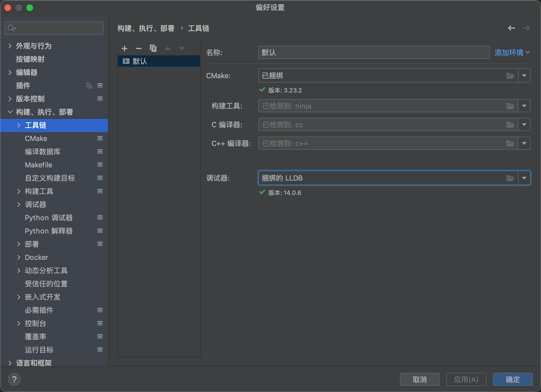Go forward with right arrow icon
This screenshot has height=392, width=541.
pyautogui.click(x=526, y=28)
